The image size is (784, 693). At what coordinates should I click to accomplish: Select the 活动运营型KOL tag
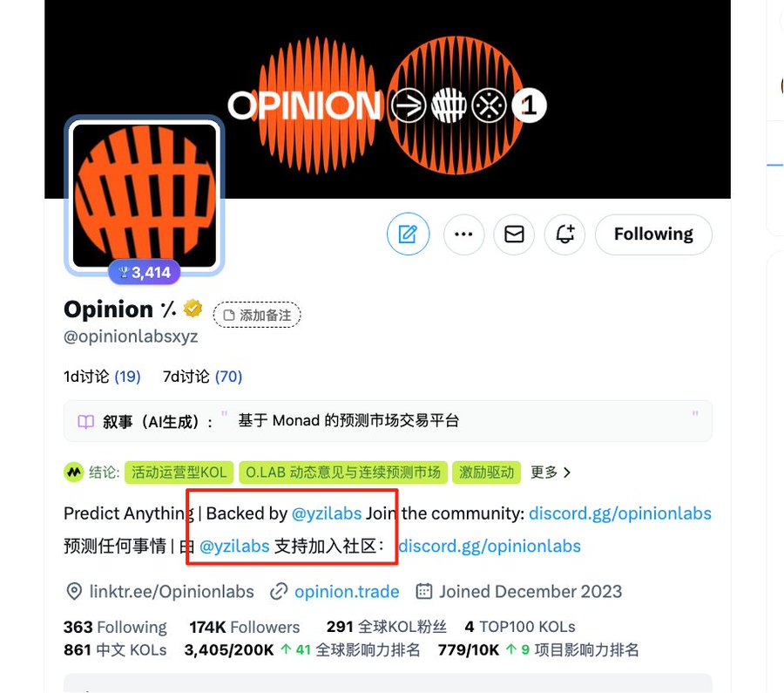(179, 472)
